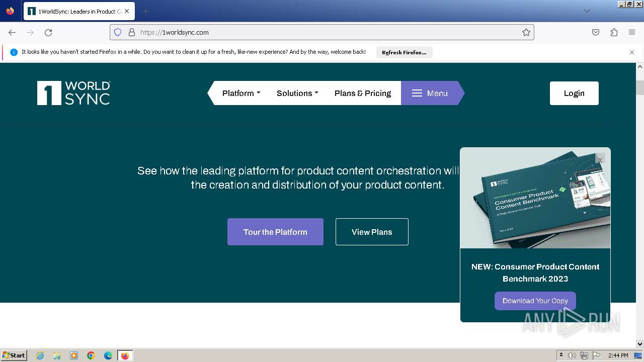Screen dimensions: 644x362
Task: Open a new browser tab
Action: coord(145,11)
